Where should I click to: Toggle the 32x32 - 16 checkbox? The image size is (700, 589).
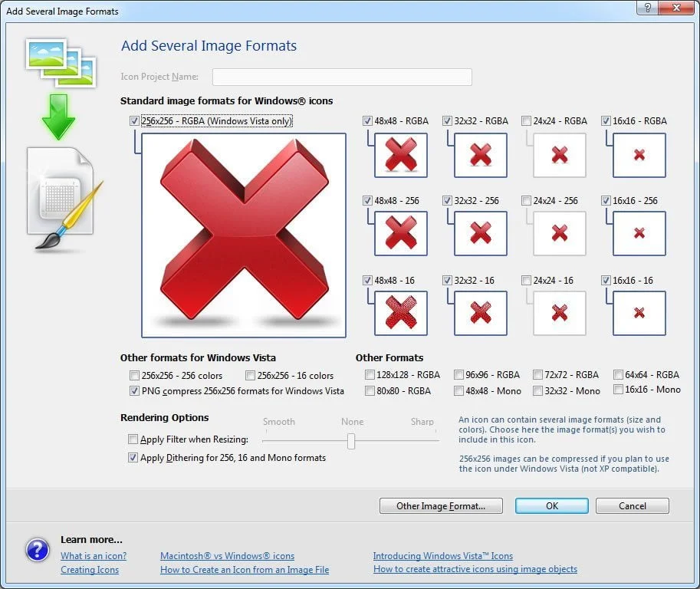coord(447,280)
